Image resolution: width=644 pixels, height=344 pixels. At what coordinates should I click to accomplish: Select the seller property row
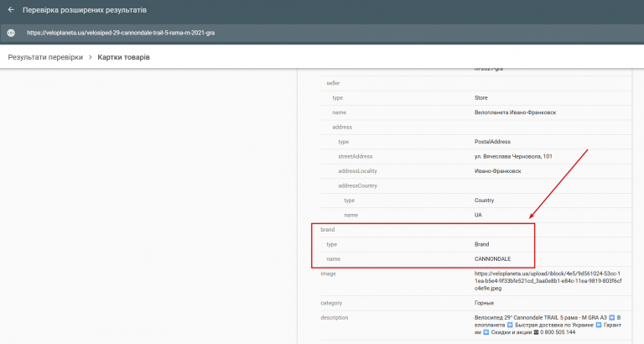pyautogui.click(x=476, y=83)
